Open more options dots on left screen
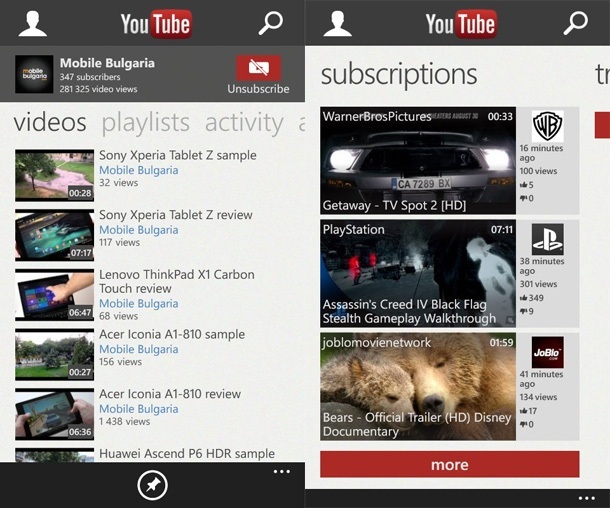610x508 pixels. [x=282, y=472]
